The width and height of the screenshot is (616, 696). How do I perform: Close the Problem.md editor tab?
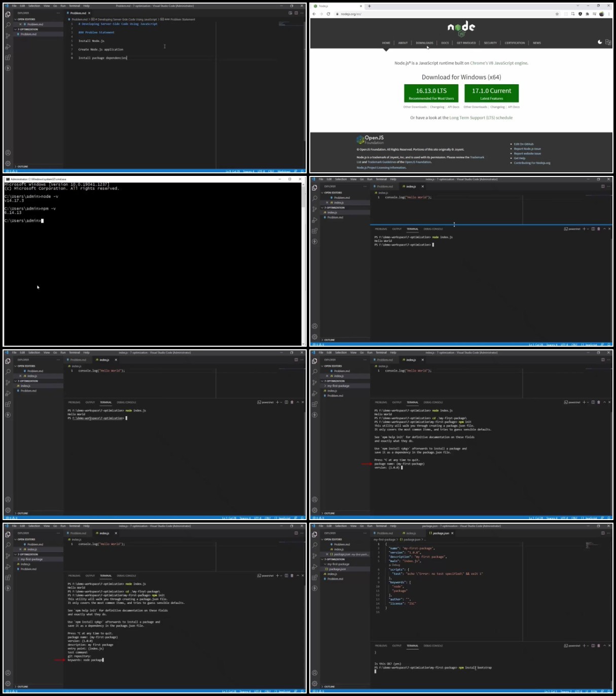90,13
